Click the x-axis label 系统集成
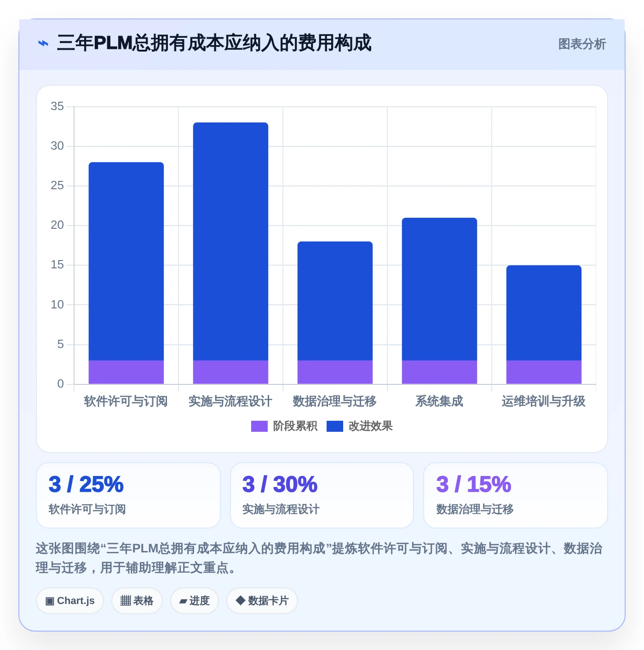 point(439,401)
